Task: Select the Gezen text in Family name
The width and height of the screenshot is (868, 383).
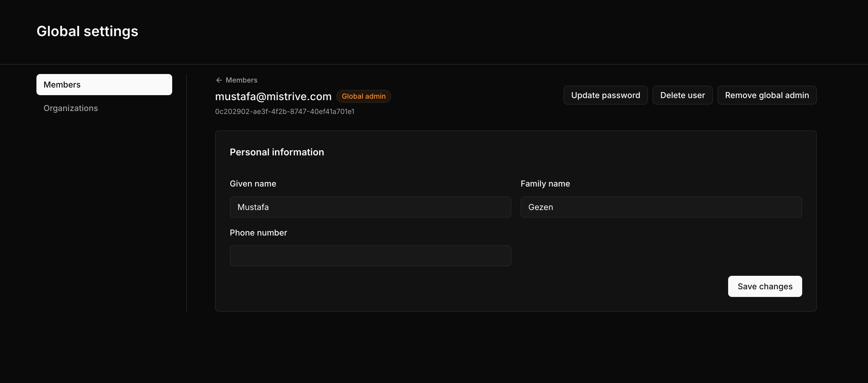Action: coord(540,207)
